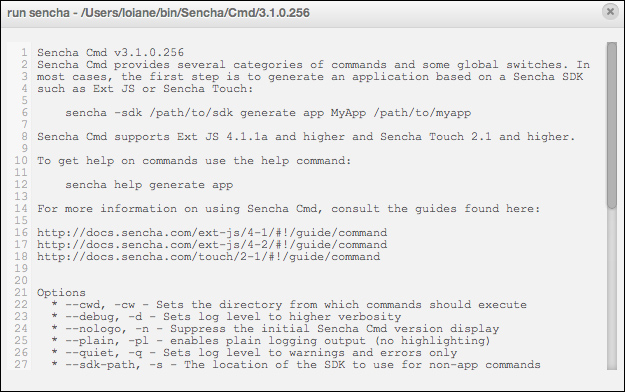Click the 'Sencha Cmd supports Ext JS 4.1.1a' line

pos(306,137)
